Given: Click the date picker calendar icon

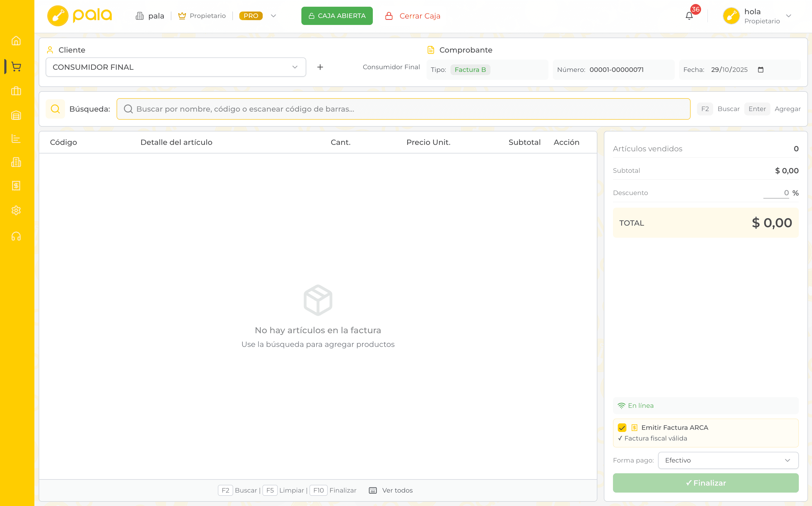Looking at the screenshot, I should tap(761, 69).
